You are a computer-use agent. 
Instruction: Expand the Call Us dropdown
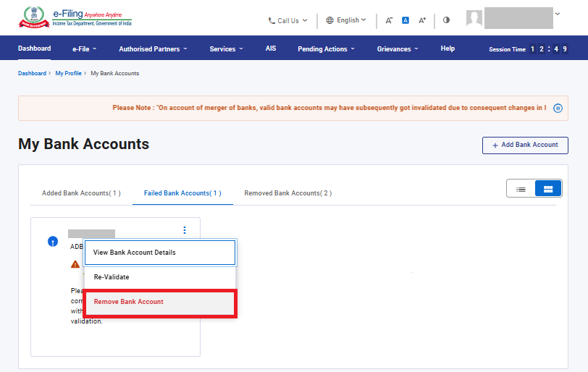coord(287,20)
